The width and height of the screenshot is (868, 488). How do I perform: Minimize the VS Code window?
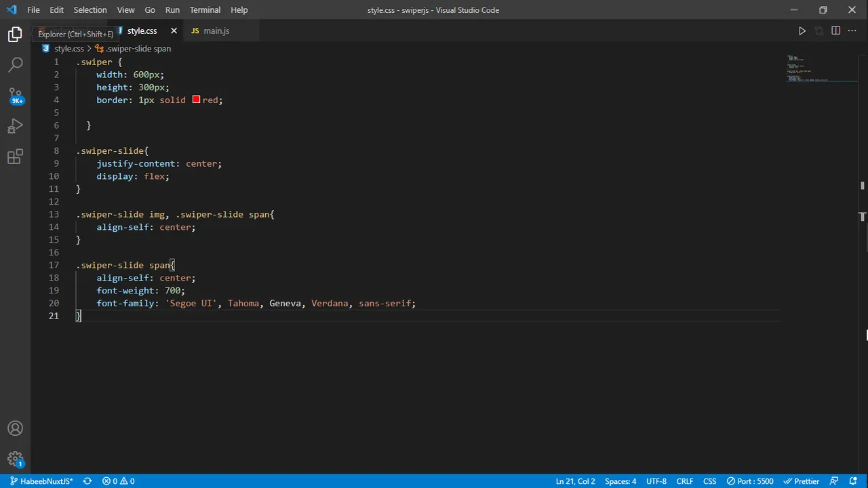pyautogui.click(x=793, y=9)
